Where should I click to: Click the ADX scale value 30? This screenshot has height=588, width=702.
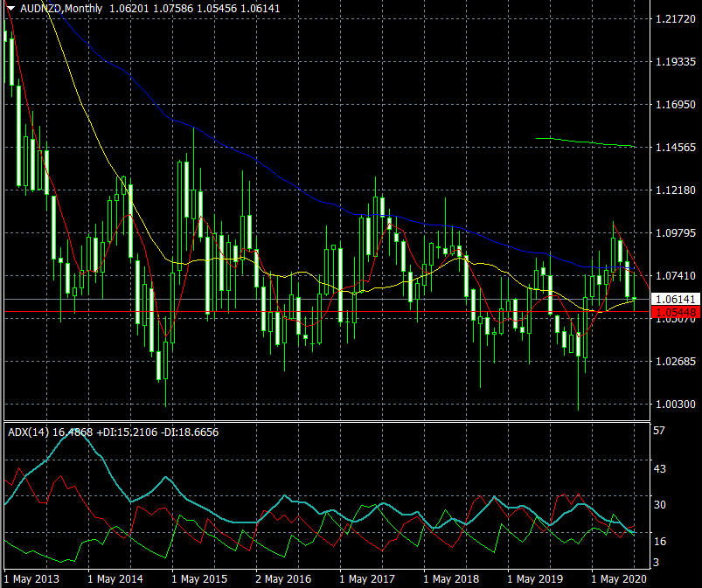[660, 505]
